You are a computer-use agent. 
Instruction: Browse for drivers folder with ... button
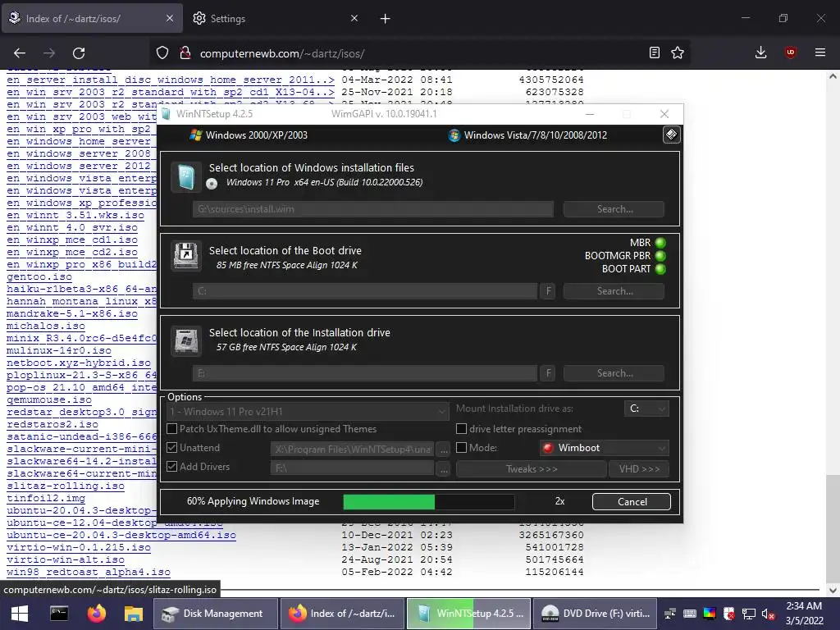[x=444, y=468]
